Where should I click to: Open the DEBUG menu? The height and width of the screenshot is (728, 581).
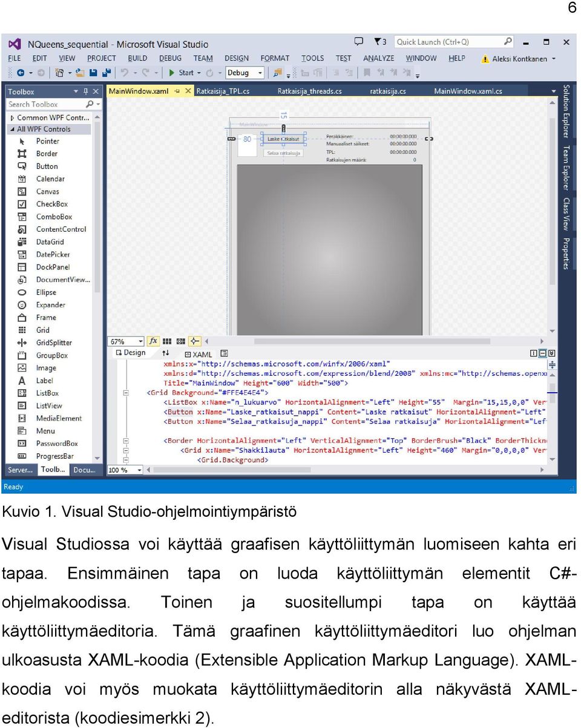click(170, 58)
